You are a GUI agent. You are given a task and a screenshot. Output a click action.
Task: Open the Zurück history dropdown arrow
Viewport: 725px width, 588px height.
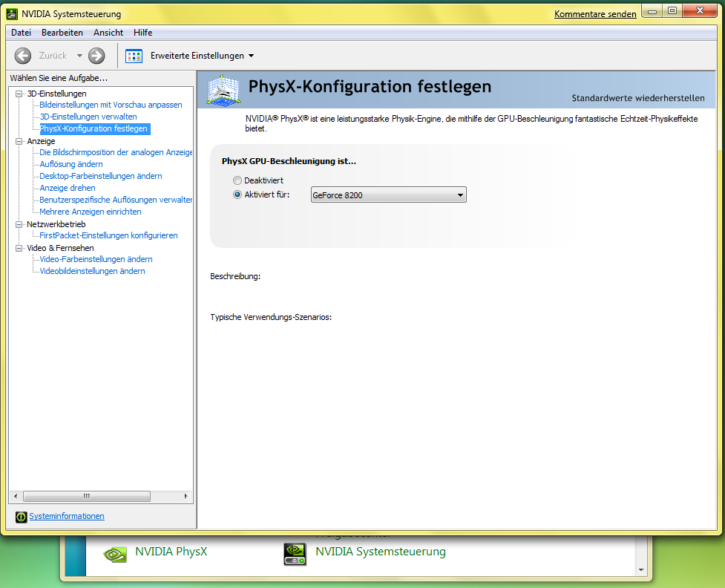pos(79,56)
